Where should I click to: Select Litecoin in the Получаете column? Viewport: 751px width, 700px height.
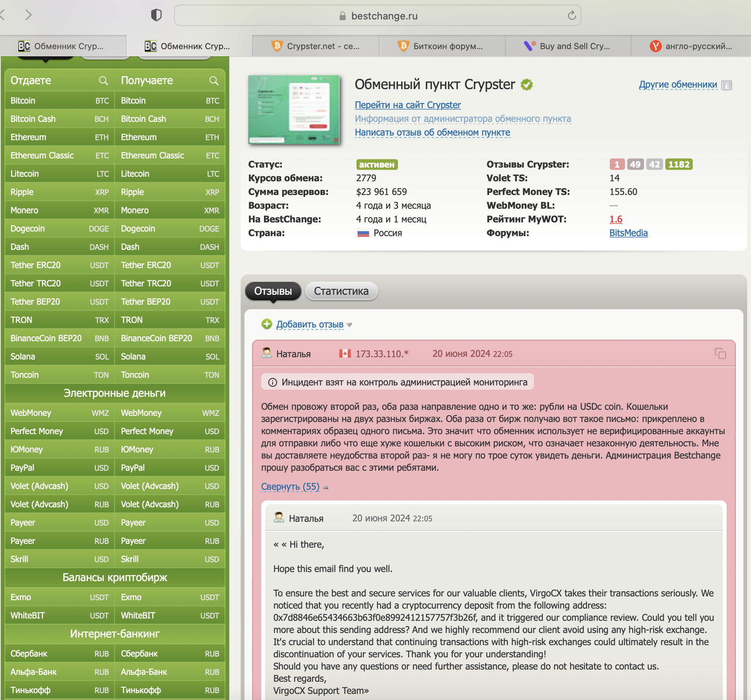[170, 174]
